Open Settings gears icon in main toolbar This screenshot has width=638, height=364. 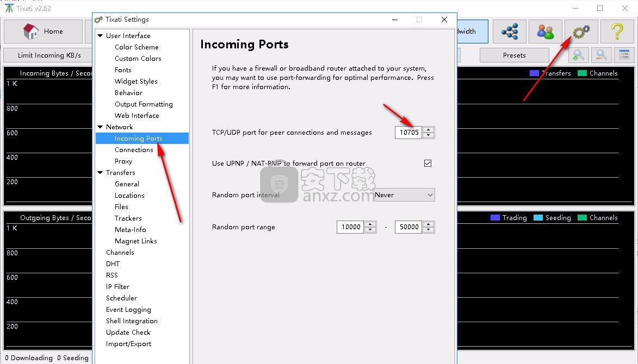tap(581, 32)
